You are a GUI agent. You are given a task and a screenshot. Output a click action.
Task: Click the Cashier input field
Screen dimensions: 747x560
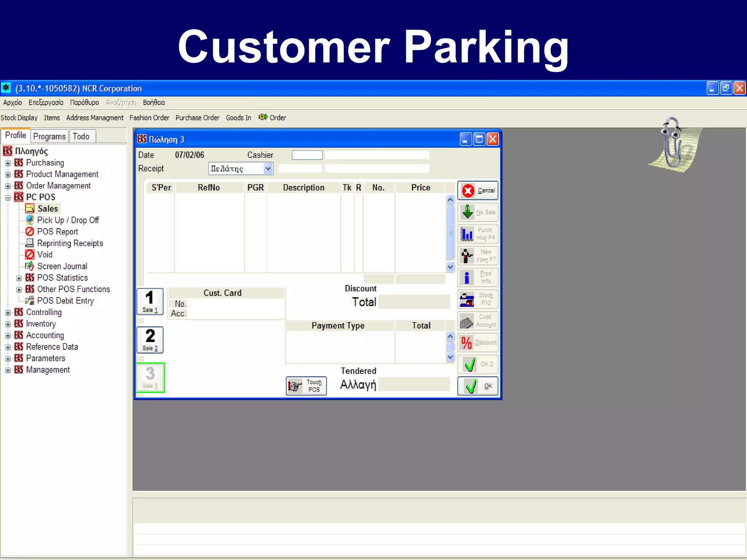307,155
